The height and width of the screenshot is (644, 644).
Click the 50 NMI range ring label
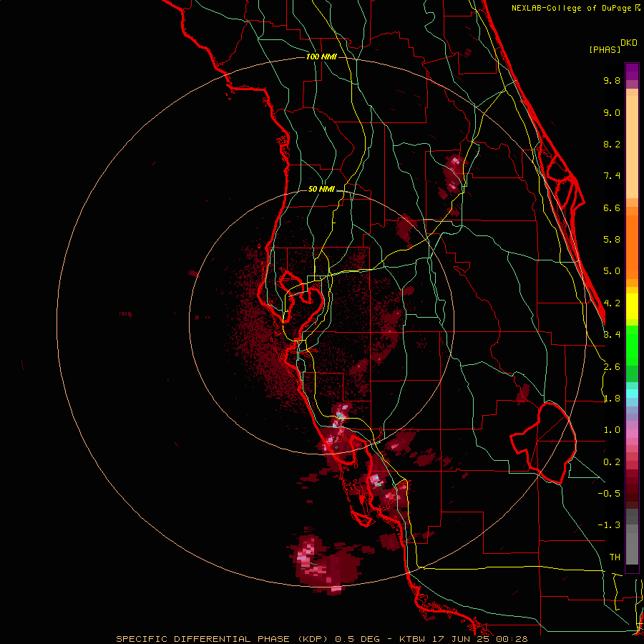(321, 189)
